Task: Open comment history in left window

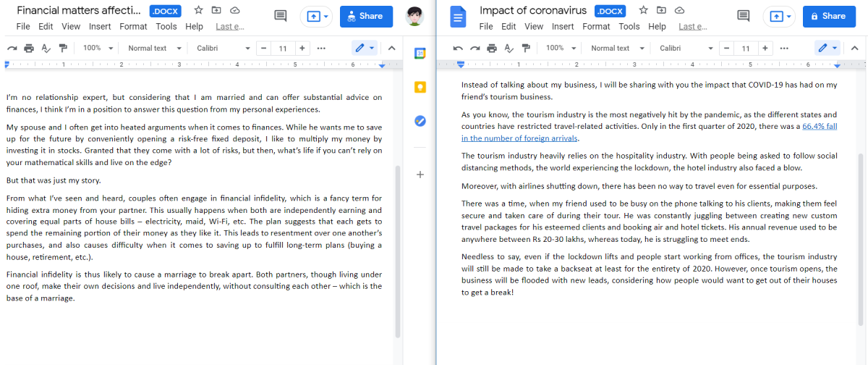Action: [x=281, y=16]
